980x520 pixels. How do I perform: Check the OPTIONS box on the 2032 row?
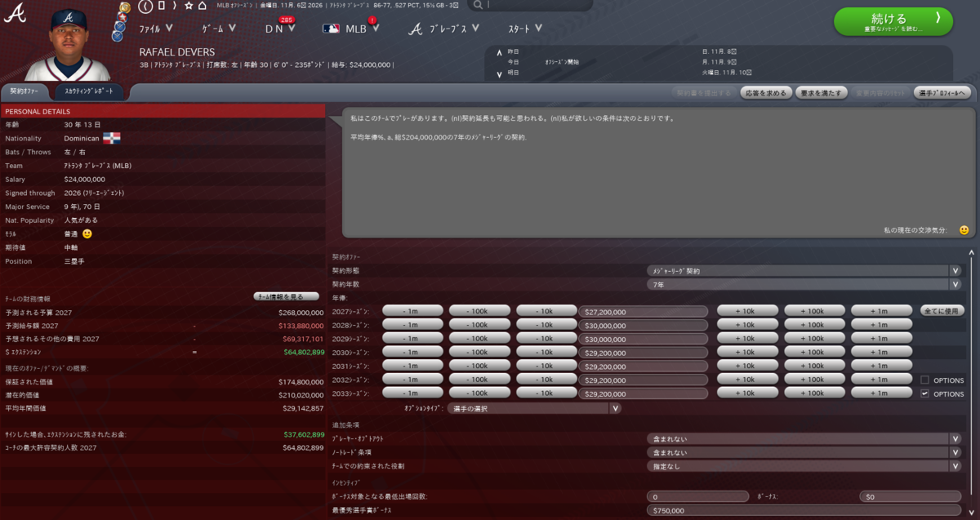coord(925,380)
